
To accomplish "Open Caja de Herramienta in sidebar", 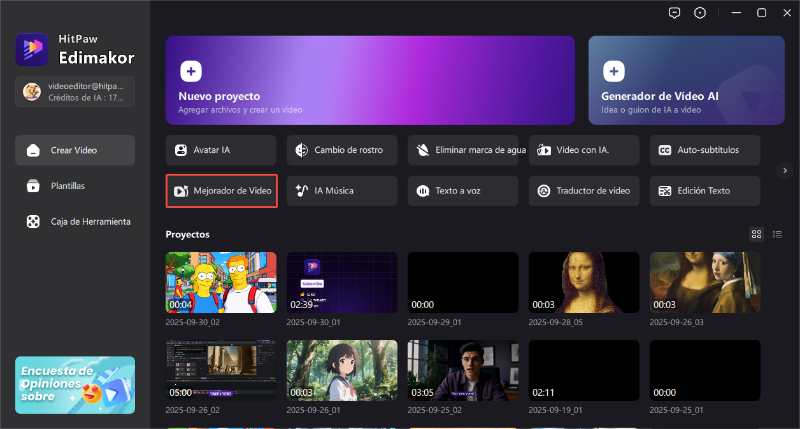I will click(75, 221).
